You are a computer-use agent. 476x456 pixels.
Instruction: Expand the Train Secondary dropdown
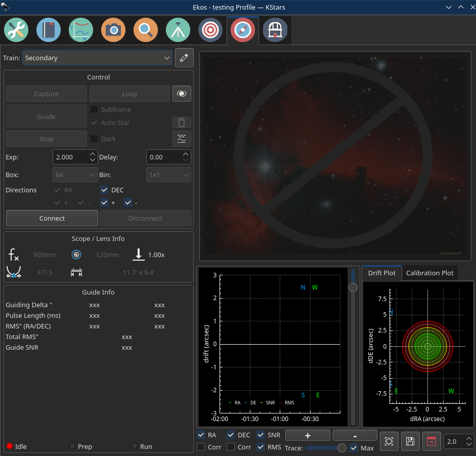click(x=97, y=58)
